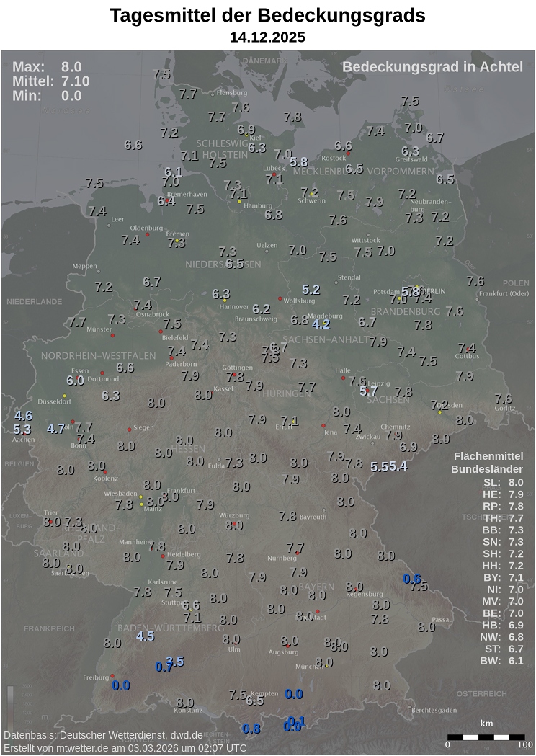Select the Siegen city marker dot
This screenshot has width=536, height=756.
point(130,430)
